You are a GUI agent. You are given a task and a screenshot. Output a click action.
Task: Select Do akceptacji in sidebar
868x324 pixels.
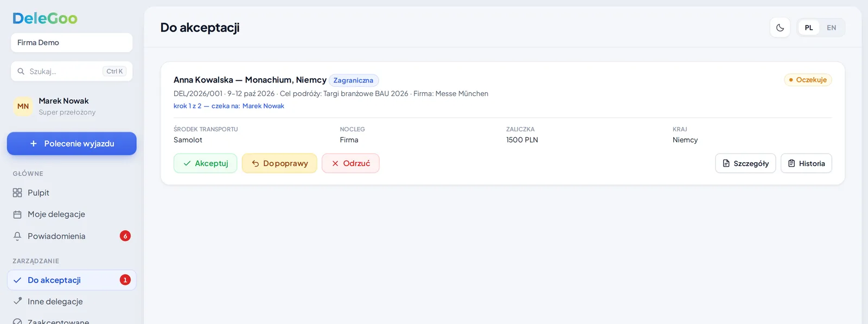click(x=72, y=280)
